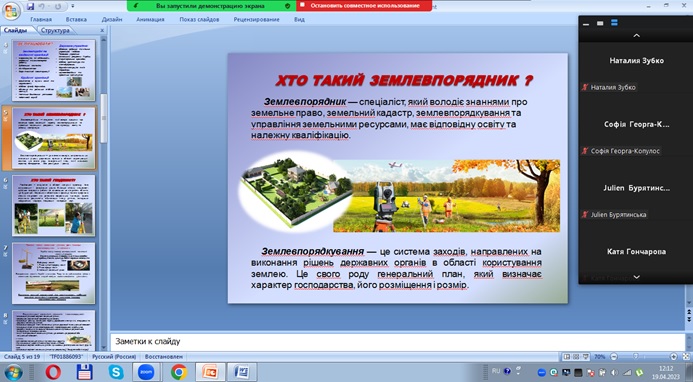Viewport: 693px width, 382px height.
Task: Save presentation using floppy icon in quick access toolbar
Action: [x=30, y=7]
